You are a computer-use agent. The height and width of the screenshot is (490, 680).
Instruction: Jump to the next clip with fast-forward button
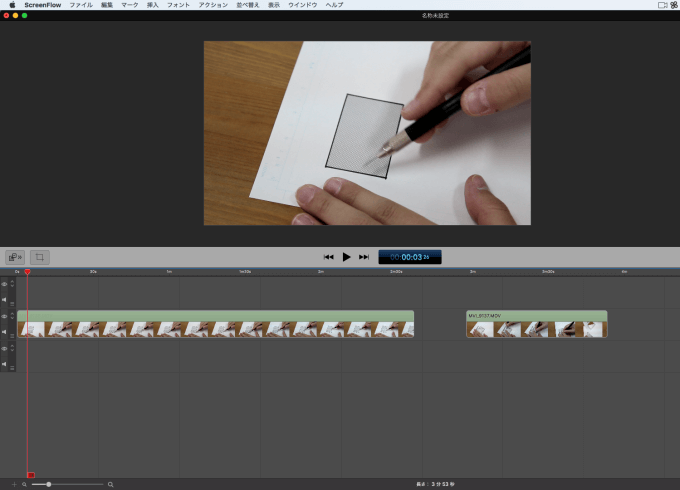364,257
